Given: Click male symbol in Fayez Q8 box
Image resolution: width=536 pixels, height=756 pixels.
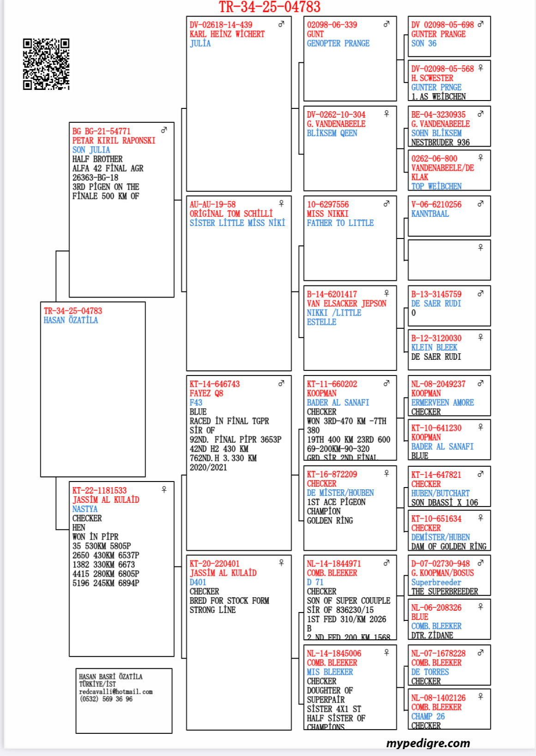Looking at the screenshot, I should pos(281,383).
